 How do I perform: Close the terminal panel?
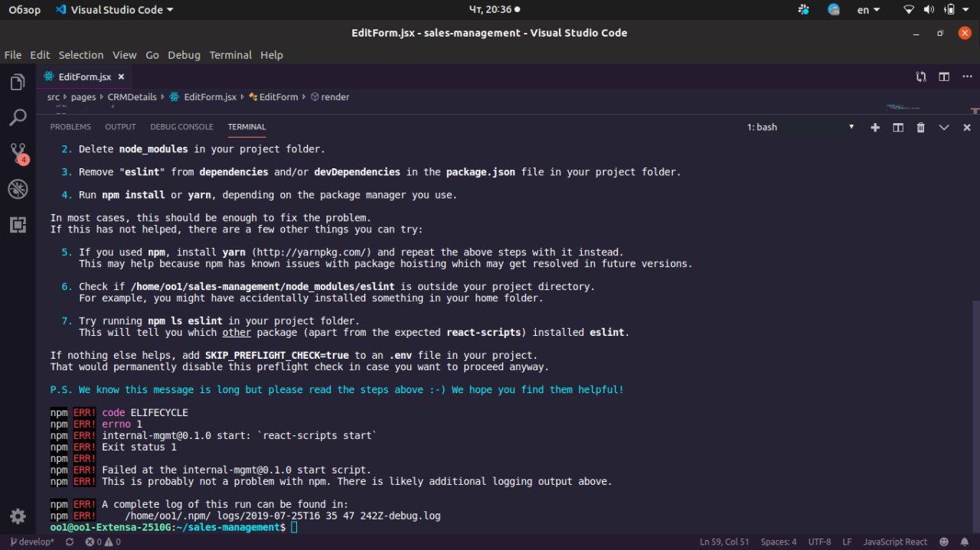(x=967, y=127)
